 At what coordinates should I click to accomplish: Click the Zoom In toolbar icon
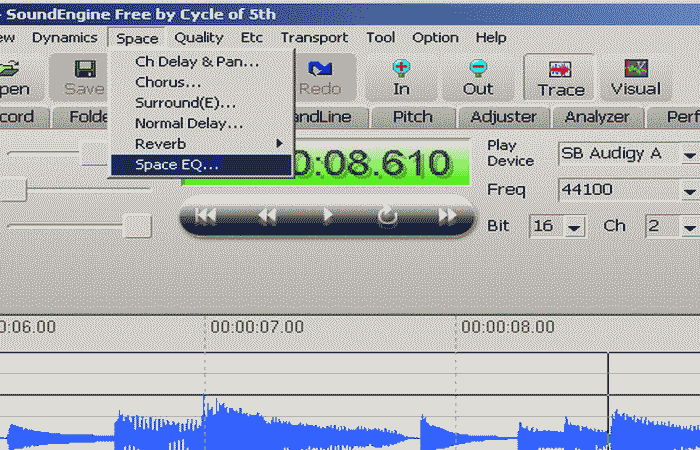click(401, 76)
